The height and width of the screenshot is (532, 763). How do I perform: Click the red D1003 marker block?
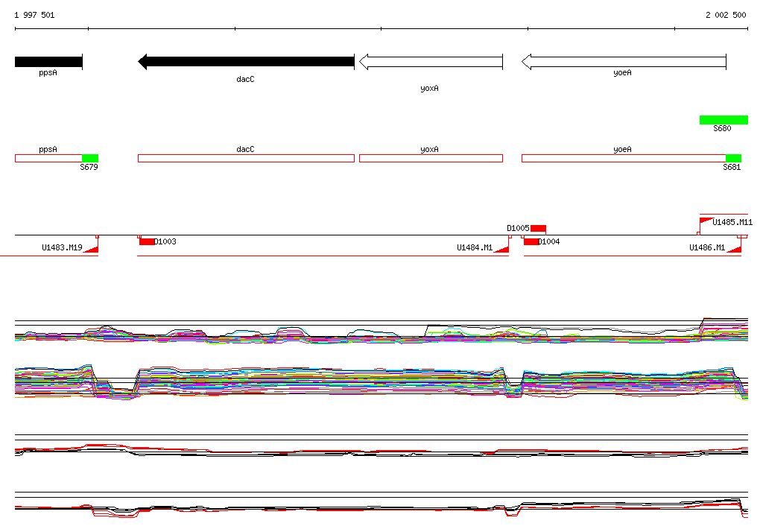tap(147, 241)
